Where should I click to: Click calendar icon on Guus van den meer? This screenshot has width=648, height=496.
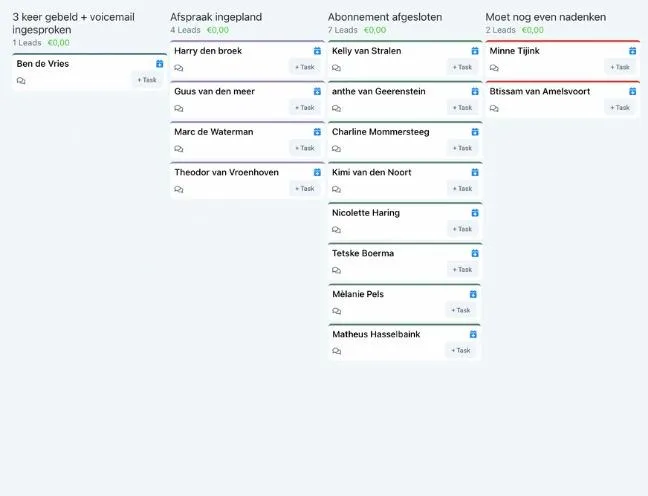[x=317, y=91]
